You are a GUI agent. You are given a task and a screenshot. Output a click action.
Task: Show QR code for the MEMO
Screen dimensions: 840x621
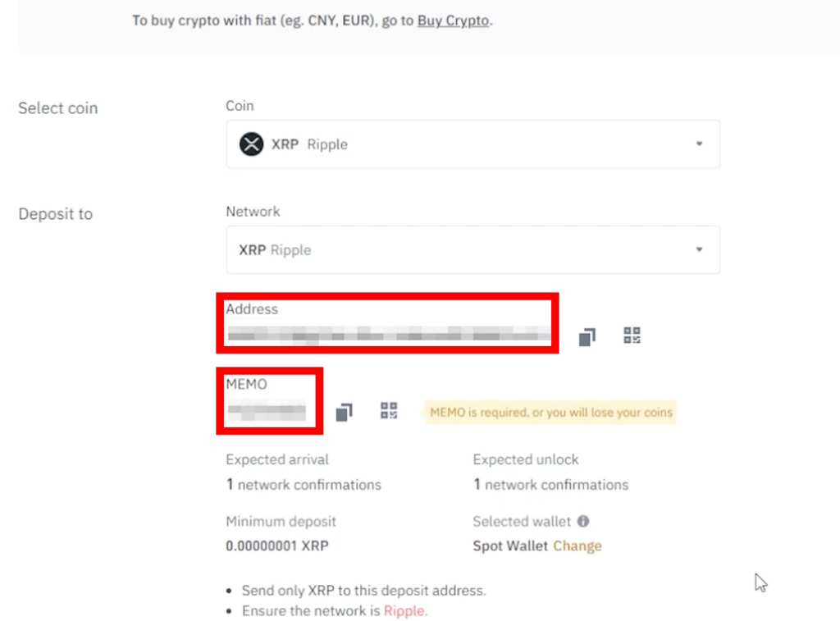point(389,411)
